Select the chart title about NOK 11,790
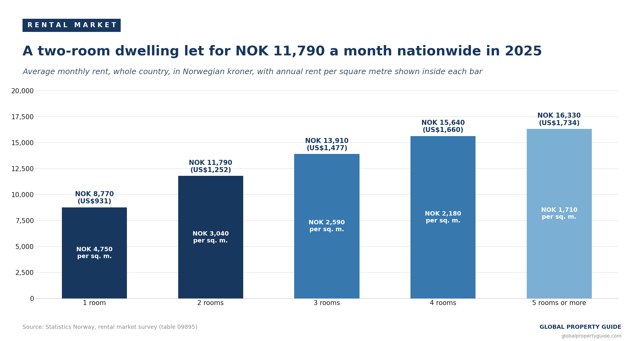Screen dimensions: 644x341 pyautogui.click(x=282, y=51)
